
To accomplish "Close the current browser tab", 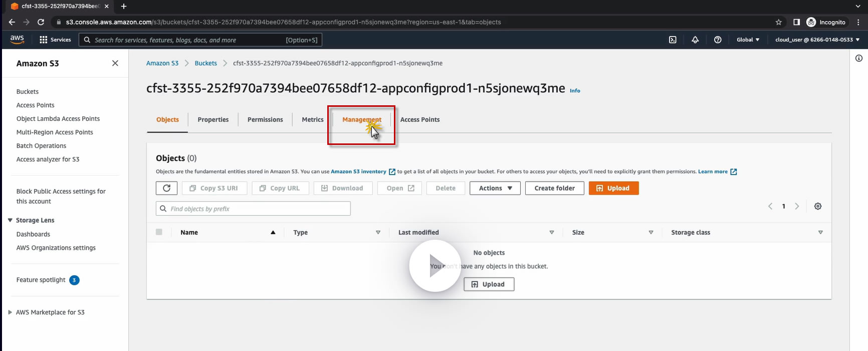I will tap(107, 6).
